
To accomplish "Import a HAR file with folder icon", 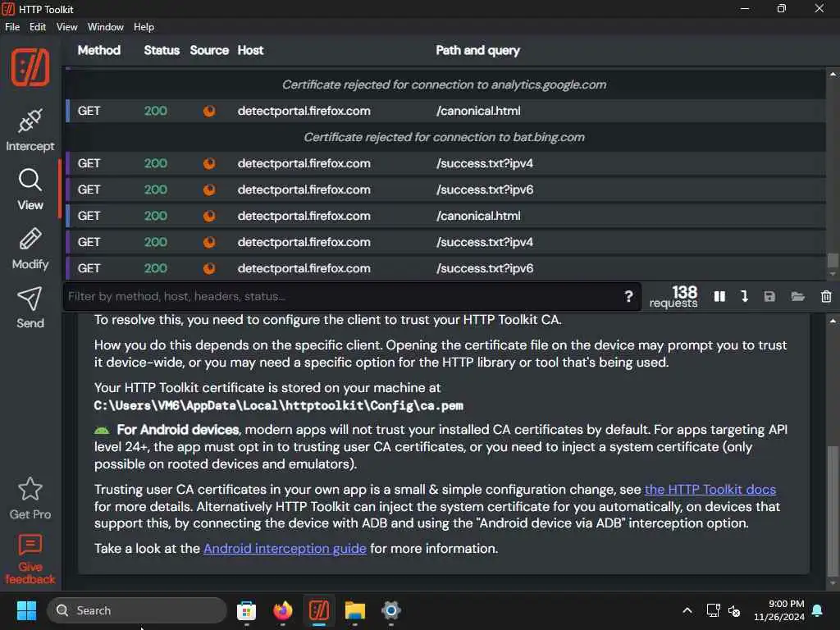I will 797,296.
